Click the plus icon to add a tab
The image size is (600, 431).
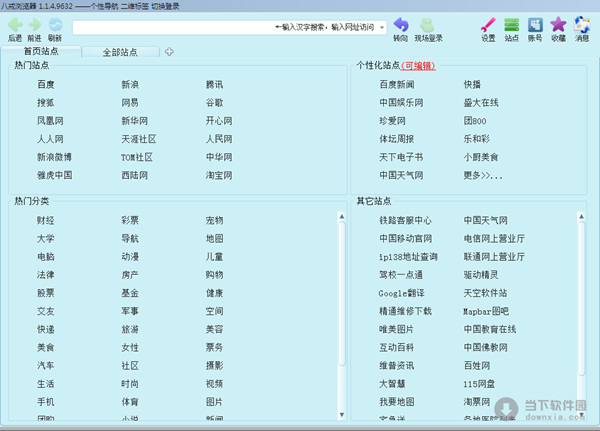click(169, 52)
